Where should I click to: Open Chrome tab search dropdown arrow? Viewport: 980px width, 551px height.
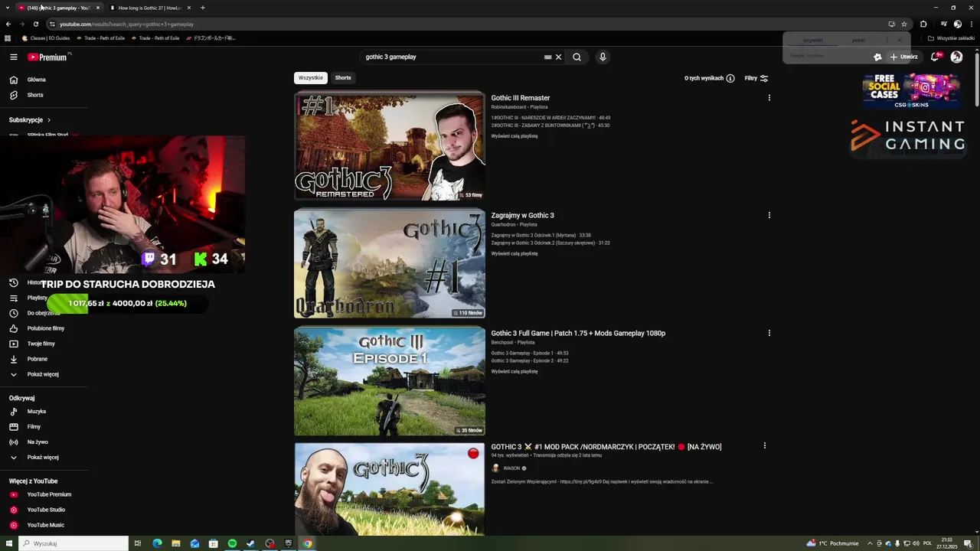coord(8,8)
